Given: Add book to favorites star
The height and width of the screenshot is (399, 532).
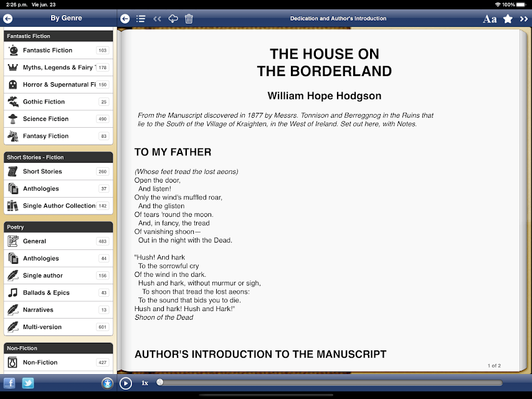Looking at the screenshot, I should pyautogui.click(x=508, y=19).
